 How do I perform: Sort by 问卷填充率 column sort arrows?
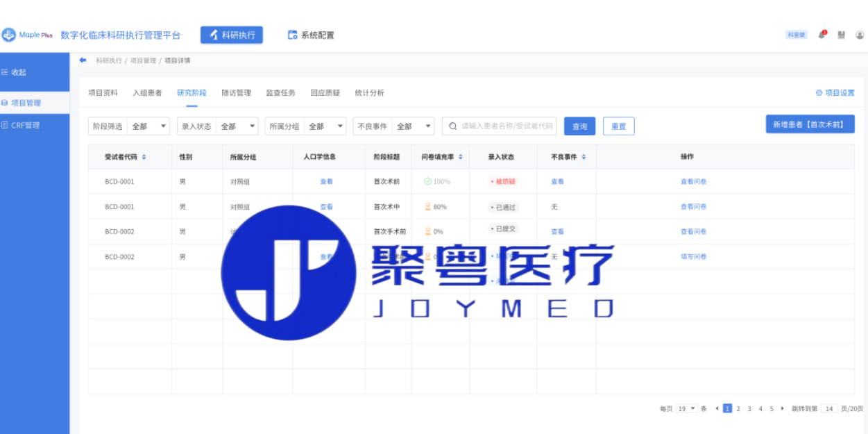[461, 157]
